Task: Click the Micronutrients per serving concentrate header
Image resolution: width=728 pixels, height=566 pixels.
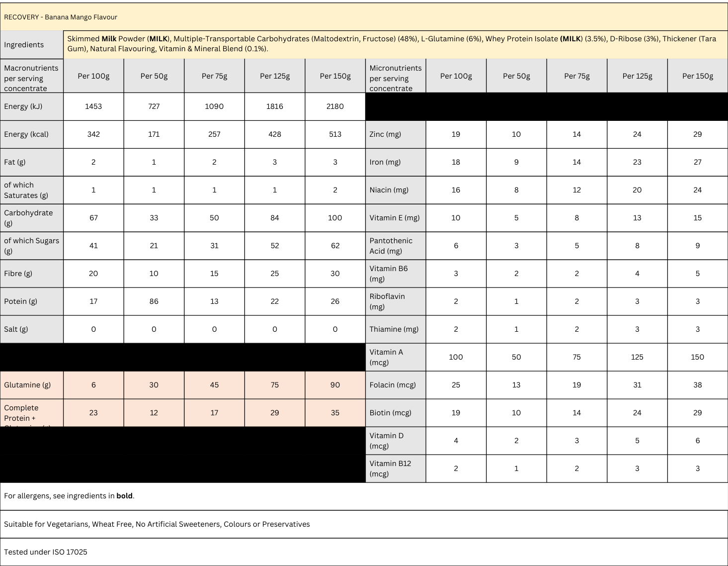Action: tap(395, 78)
